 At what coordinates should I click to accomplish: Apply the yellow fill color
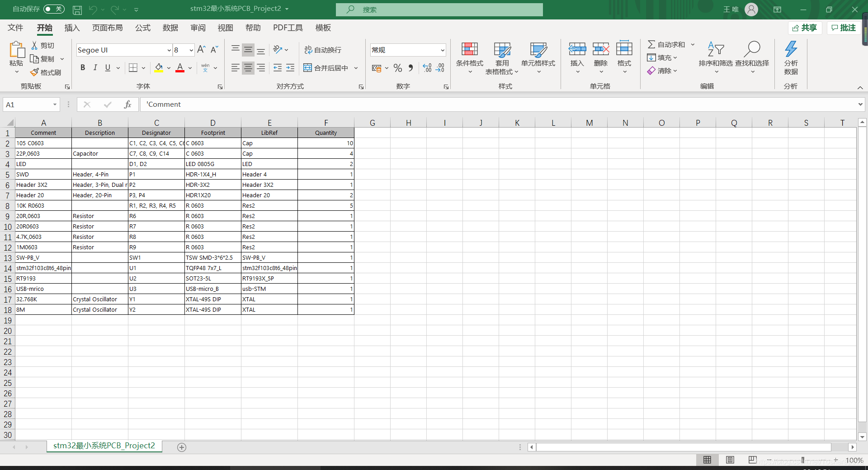pos(159,68)
